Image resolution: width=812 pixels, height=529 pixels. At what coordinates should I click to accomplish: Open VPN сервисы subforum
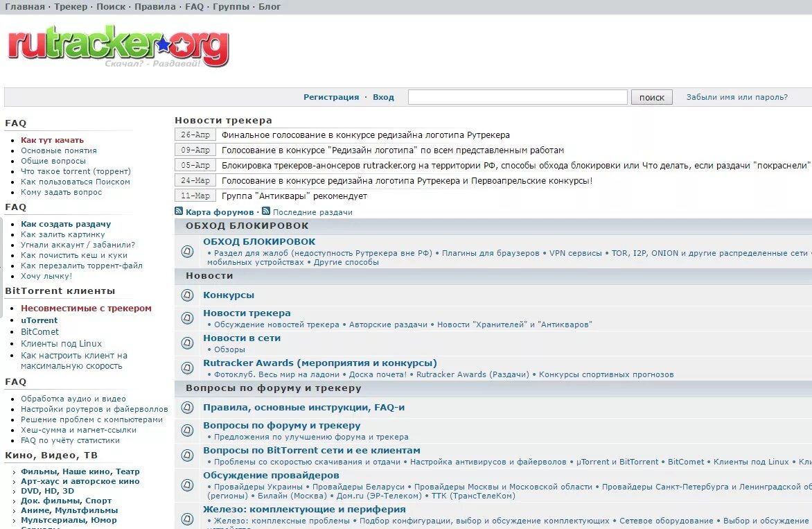(x=575, y=253)
